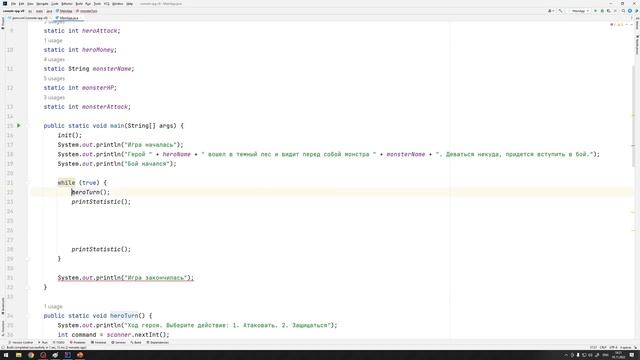Click the Build hammer icon
The height and width of the screenshot is (360, 640).
pos(560,11)
